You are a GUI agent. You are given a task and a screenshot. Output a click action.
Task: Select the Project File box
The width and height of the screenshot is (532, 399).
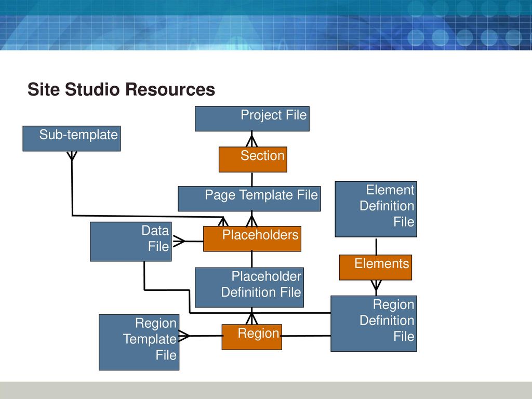click(x=252, y=119)
